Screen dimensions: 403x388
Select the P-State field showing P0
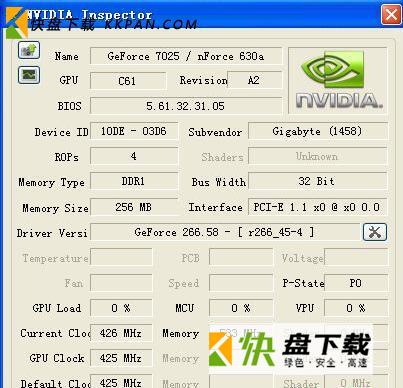(356, 283)
